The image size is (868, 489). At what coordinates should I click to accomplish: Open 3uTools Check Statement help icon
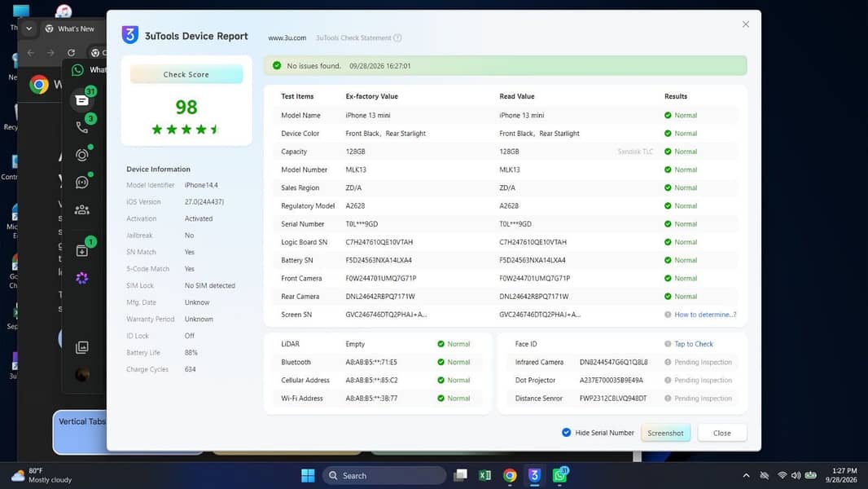[397, 38]
